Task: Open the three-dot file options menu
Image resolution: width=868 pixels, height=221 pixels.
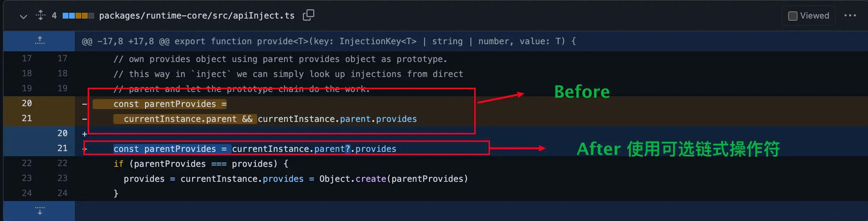Action: pyautogui.click(x=850, y=16)
